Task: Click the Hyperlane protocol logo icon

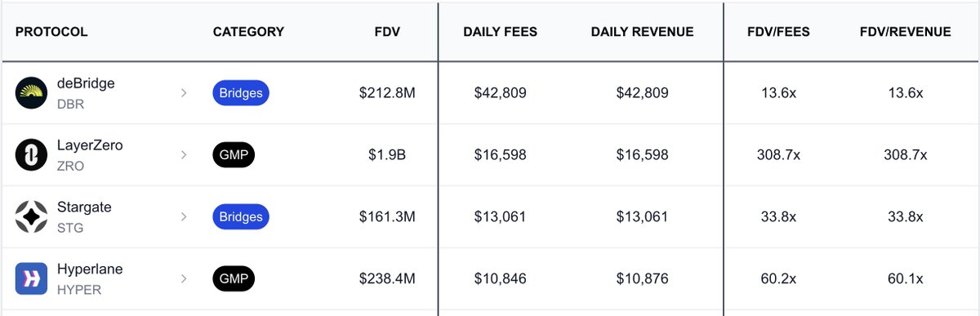Action: click(32, 278)
